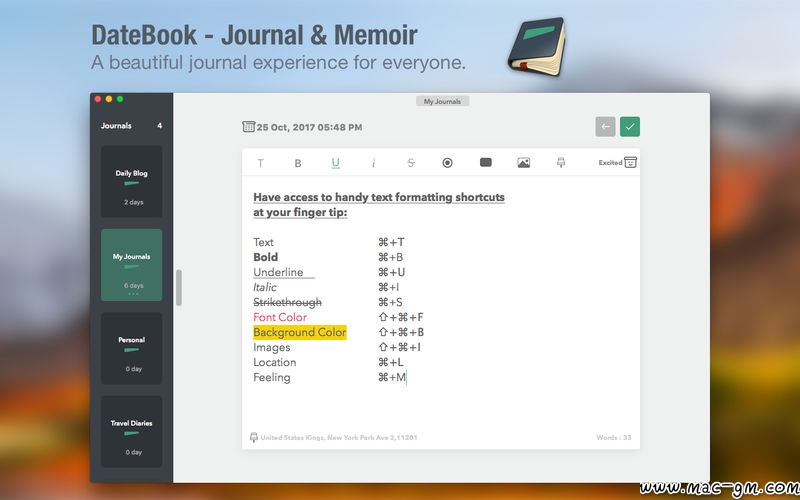Click the word Feeling in list
The height and width of the screenshot is (500, 800).
[x=271, y=378]
